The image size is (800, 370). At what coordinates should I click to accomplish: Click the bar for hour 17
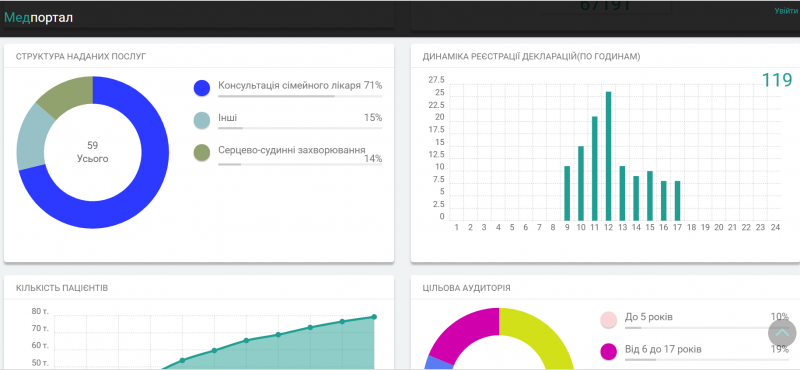point(678,200)
